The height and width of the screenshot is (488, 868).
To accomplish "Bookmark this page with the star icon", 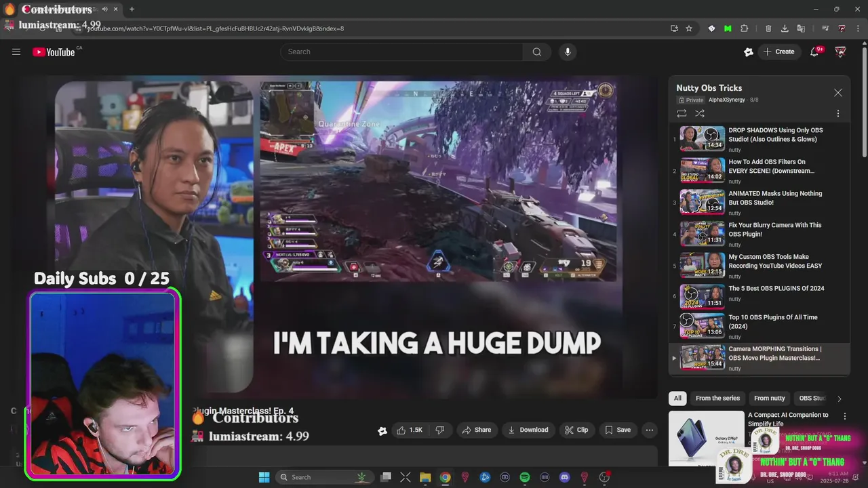I will [x=689, y=28].
